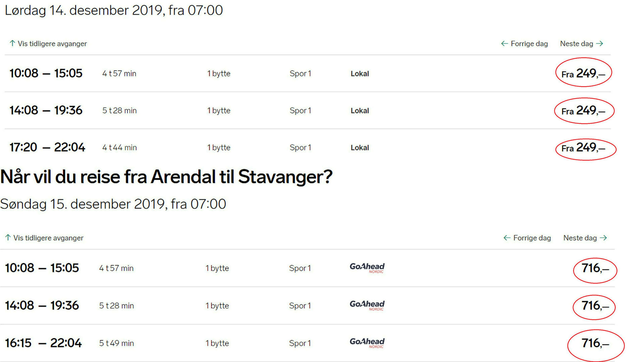644x362 pixels.
Task: Click GoAhead Nordic logo on 10:08 Sunday departure
Action: click(367, 268)
